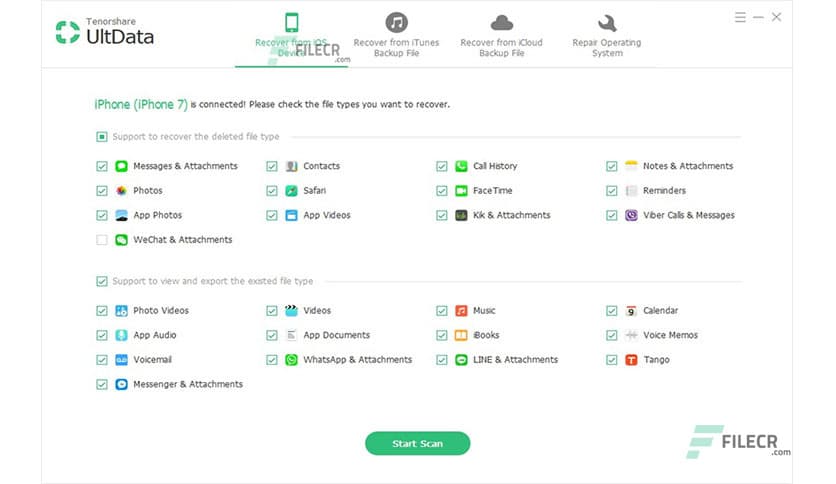
Task: Click the Messenger & Attachments icon
Action: (122, 384)
